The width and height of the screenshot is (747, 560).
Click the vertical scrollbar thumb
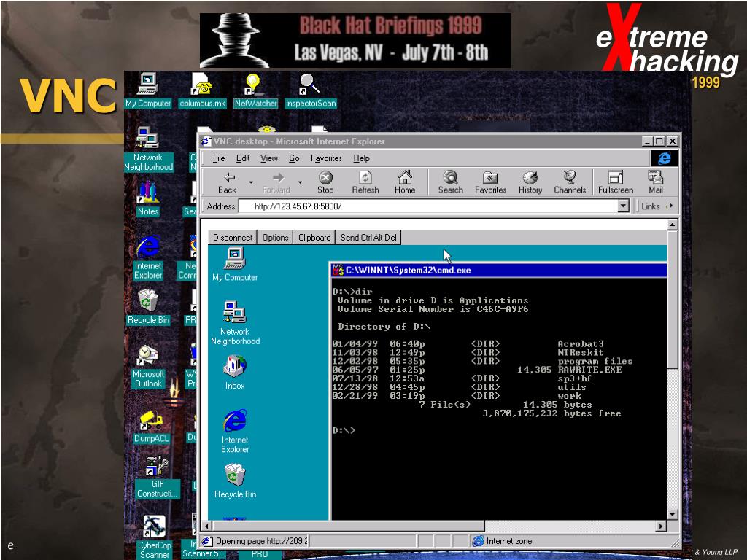click(x=672, y=299)
